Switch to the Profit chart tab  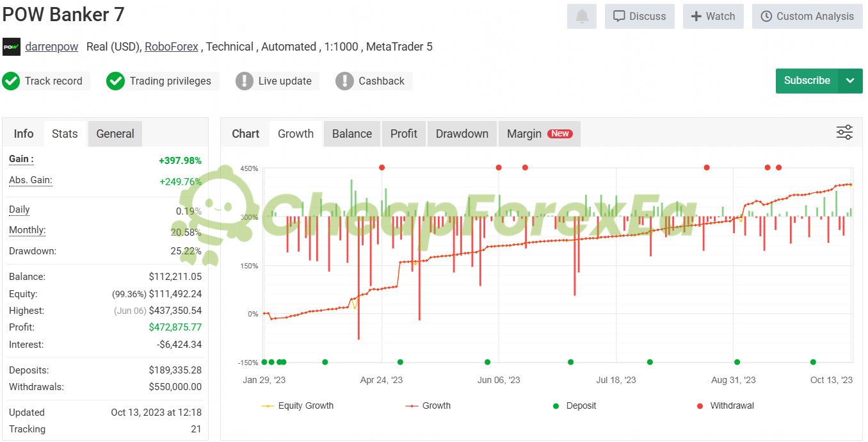click(404, 134)
